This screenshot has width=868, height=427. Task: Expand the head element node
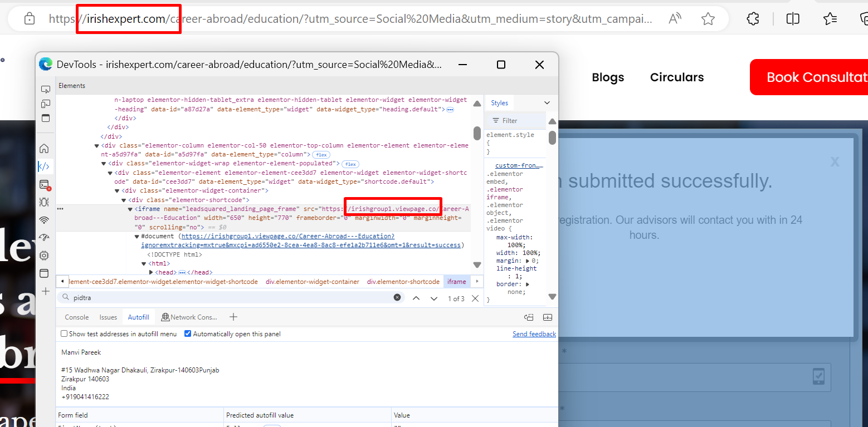coord(152,273)
